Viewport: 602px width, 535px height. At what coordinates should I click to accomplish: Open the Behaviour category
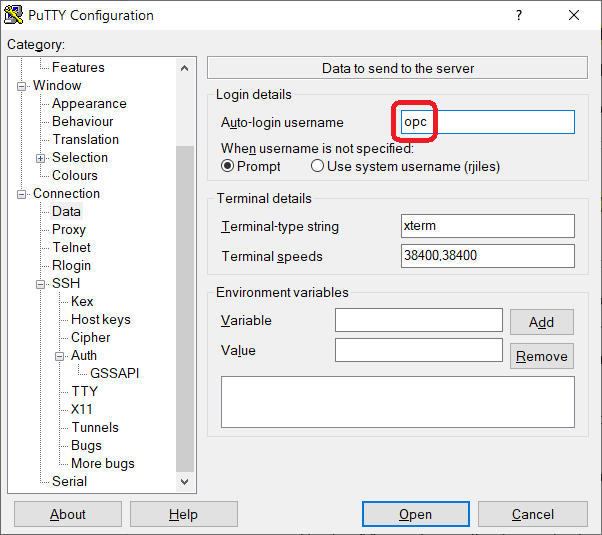[x=83, y=121]
